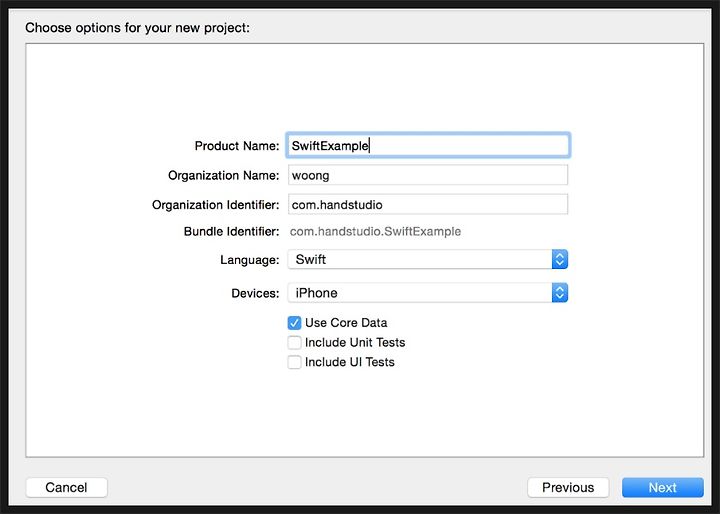
Task: Click the blue arrows on the Language popup
Action: 559,260
